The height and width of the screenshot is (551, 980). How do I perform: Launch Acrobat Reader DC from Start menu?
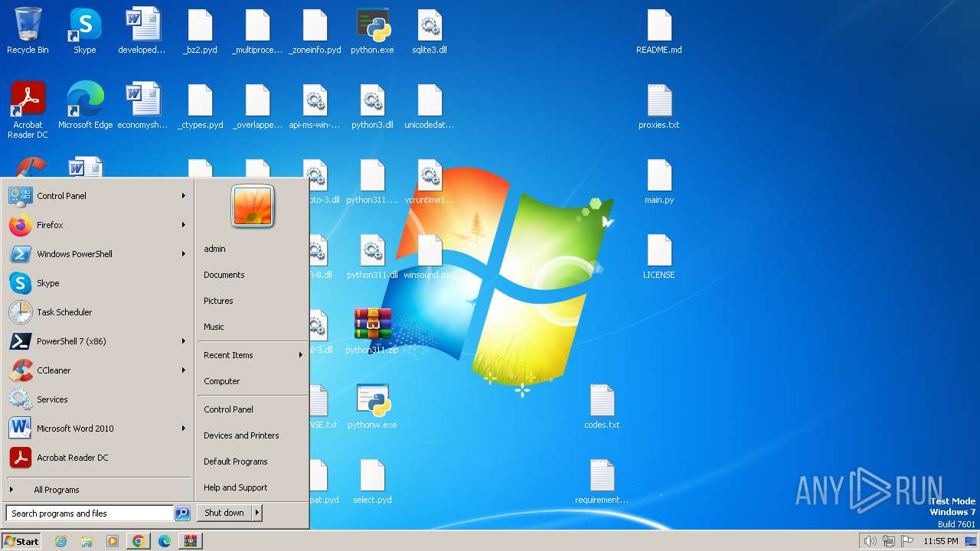98,458
